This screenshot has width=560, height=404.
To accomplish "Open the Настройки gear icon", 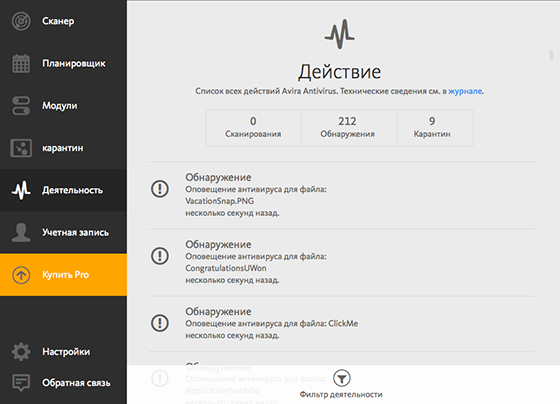I will [21, 352].
